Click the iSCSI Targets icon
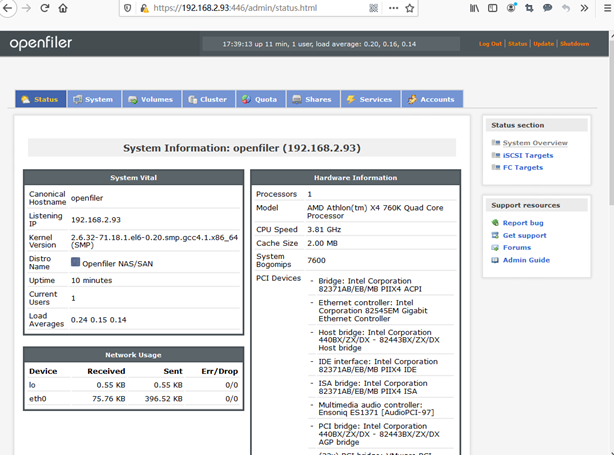Viewport: 614px width, 455px height. point(496,155)
